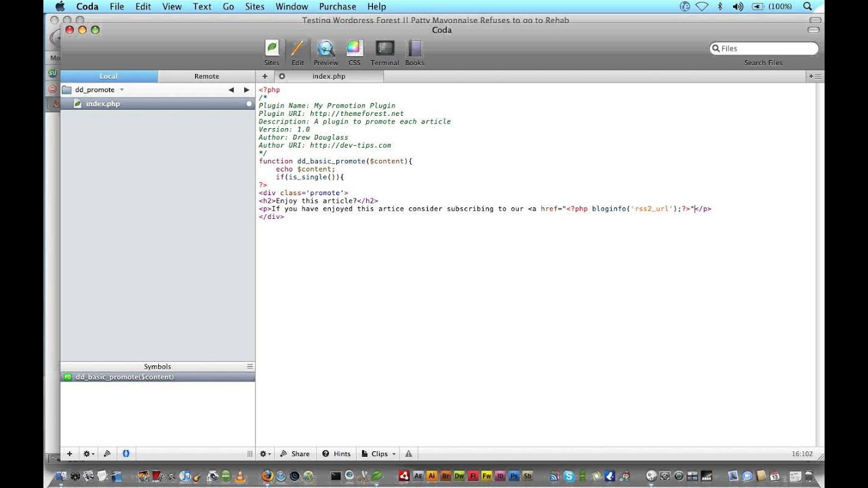The height and width of the screenshot is (488, 868).
Task: Click Bluetooth icon in menu bar
Action: [x=720, y=6]
